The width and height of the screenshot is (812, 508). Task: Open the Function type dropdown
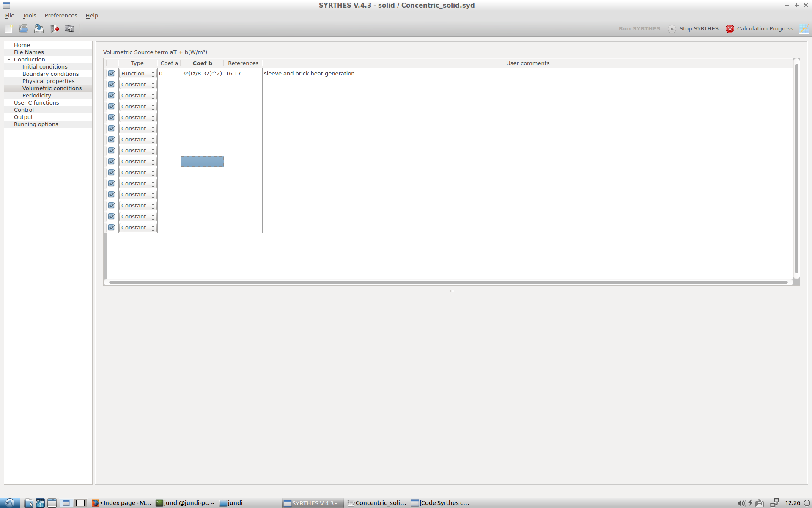[137, 74]
